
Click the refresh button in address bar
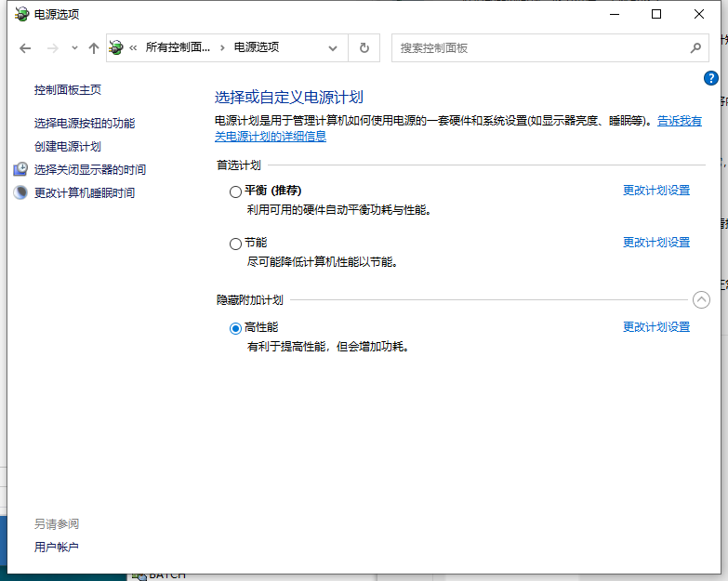coord(364,47)
